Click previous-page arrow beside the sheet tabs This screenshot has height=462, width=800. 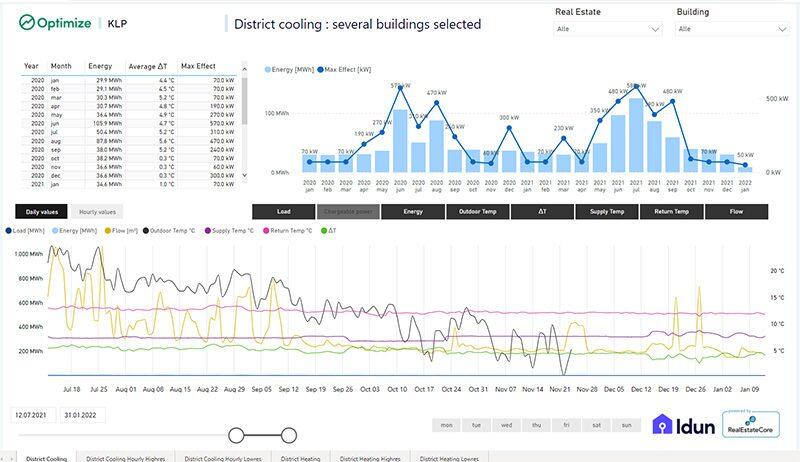click(5, 458)
